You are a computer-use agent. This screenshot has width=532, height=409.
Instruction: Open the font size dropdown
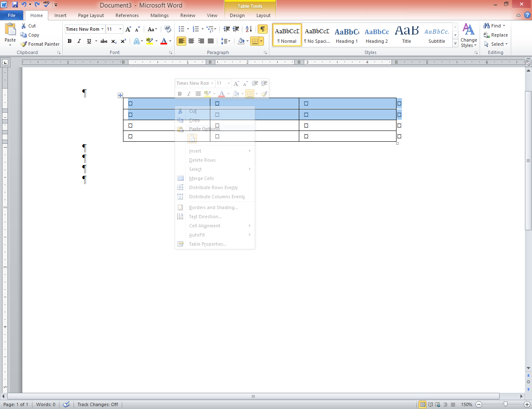121,29
